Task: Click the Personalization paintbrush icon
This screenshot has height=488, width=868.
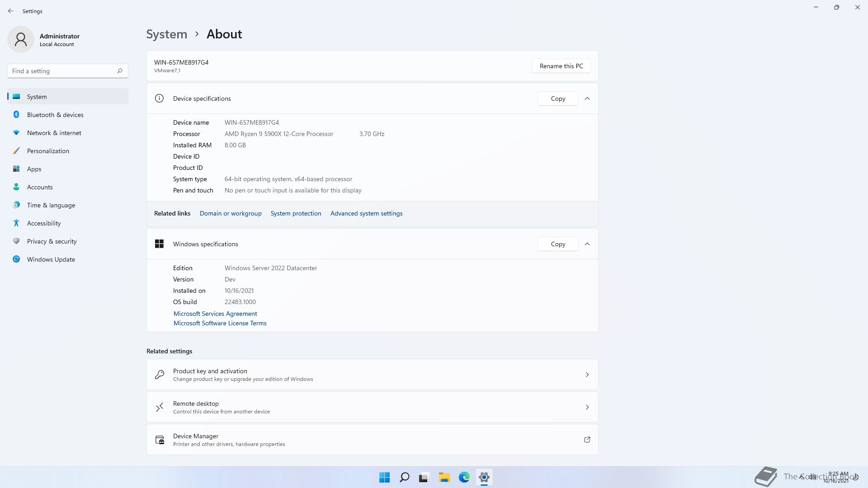Action: (x=16, y=151)
